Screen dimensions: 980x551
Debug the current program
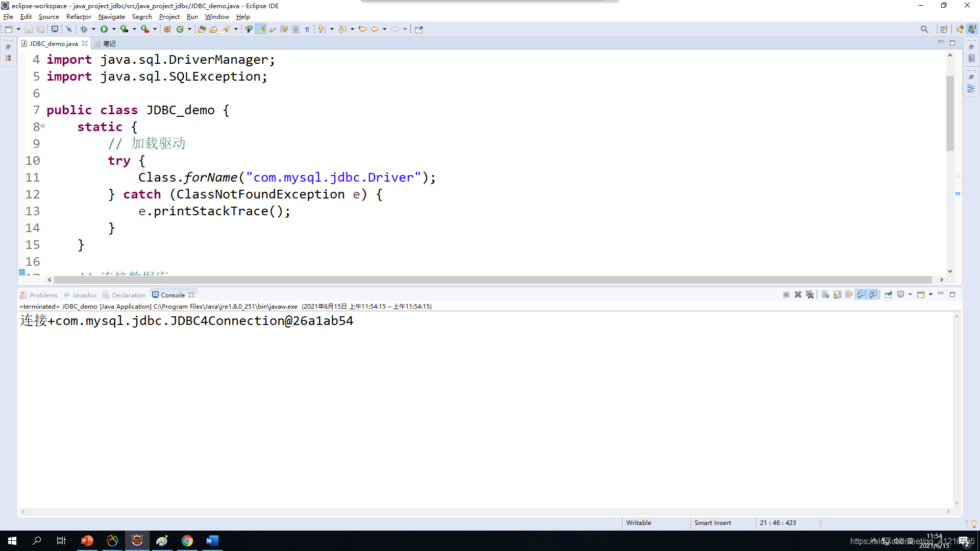(85, 29)
